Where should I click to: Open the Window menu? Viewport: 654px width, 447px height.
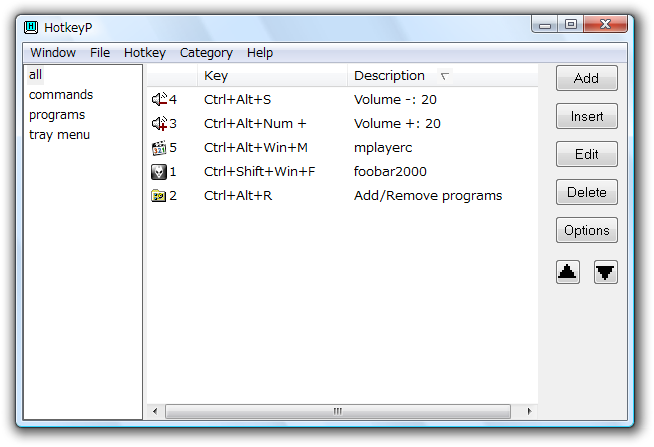pos(53,53)
